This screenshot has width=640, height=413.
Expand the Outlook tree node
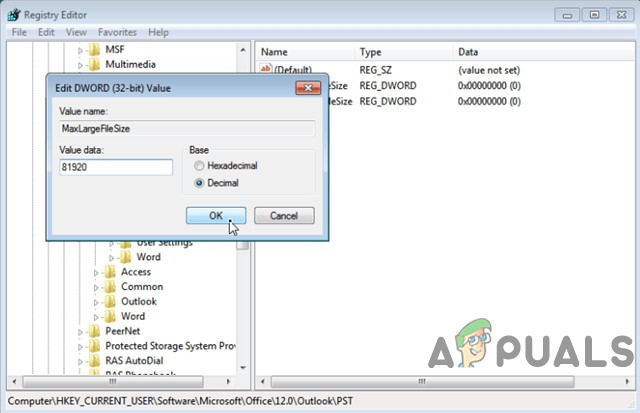pos(96,302)
